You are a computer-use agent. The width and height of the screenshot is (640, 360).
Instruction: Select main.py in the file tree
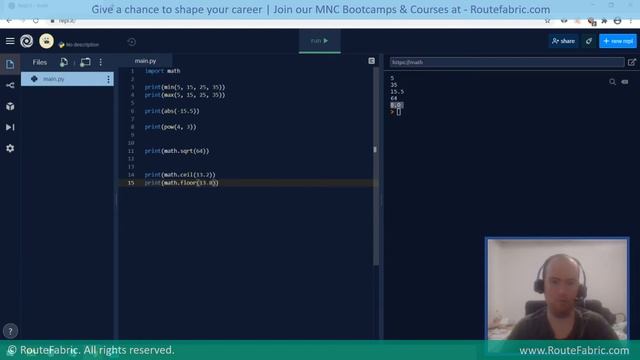67,79
